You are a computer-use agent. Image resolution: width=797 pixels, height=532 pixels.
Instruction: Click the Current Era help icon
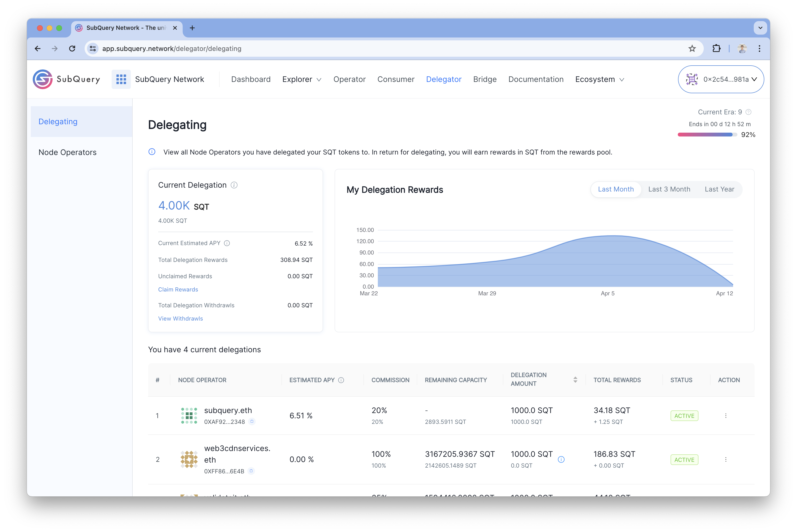pos(748,112)
